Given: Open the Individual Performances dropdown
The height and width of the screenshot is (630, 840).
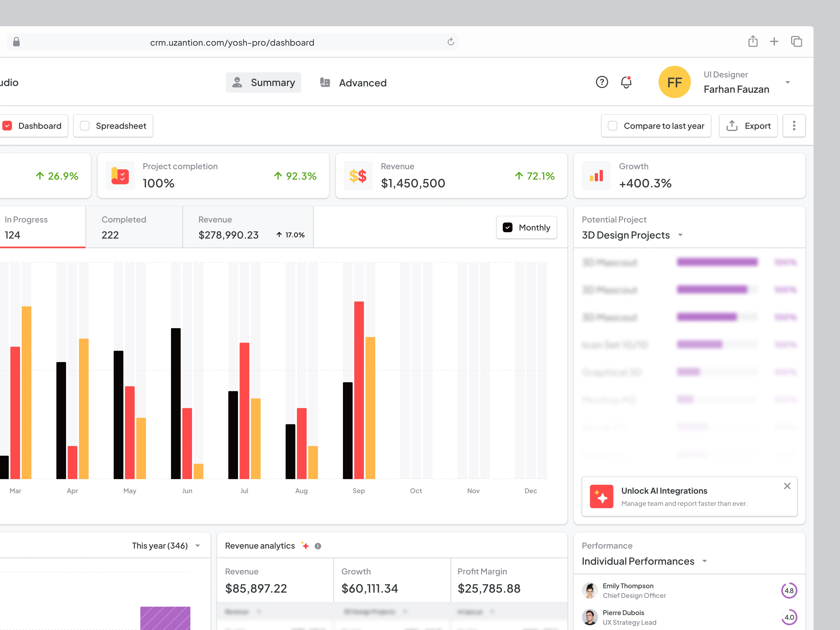Looking at the screenshot, I should pyautogui.click(x=704, y=561).
